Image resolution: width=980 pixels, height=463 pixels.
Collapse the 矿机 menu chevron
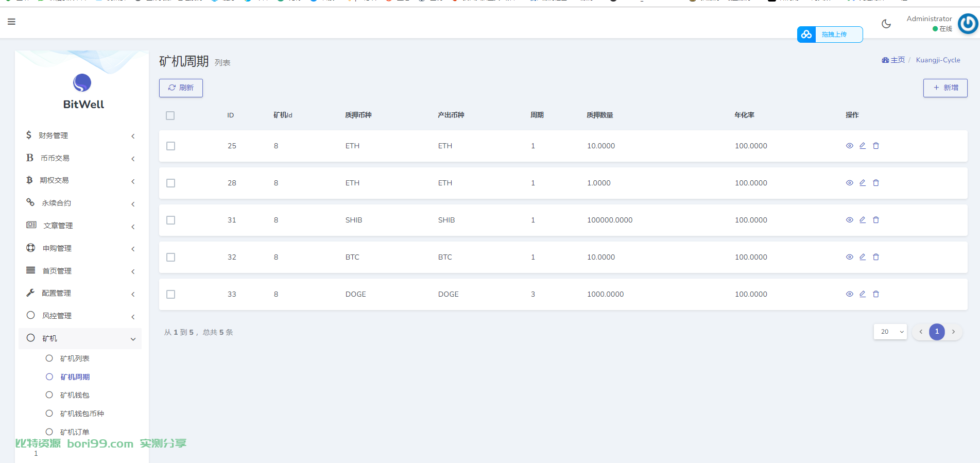coord(133,339)
